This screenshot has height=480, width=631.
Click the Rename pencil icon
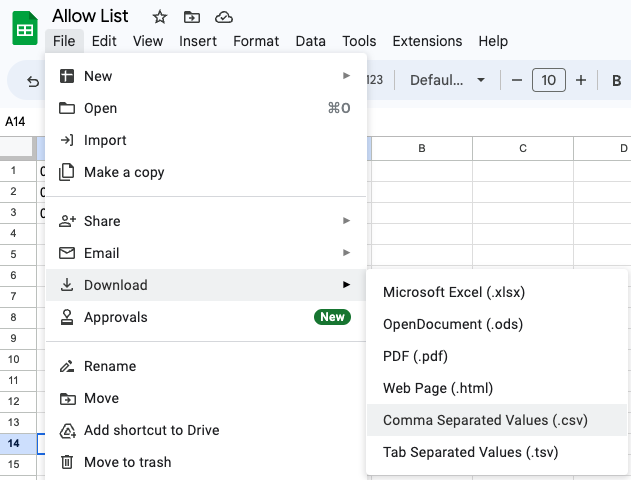67,366
